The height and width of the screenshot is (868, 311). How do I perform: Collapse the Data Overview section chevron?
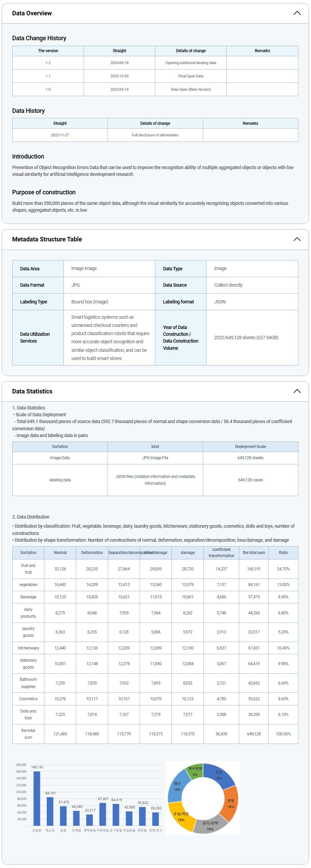297,13
